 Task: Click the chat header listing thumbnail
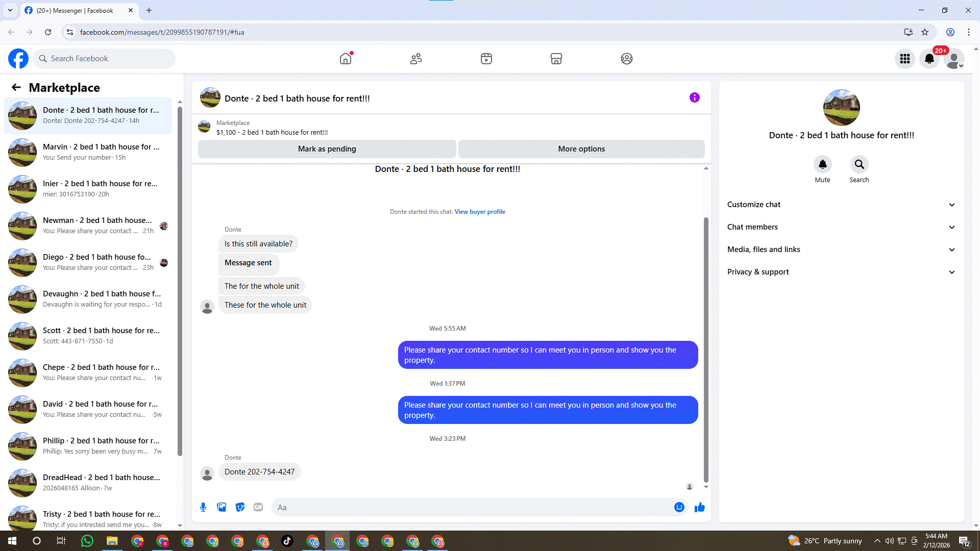(210, 97)
